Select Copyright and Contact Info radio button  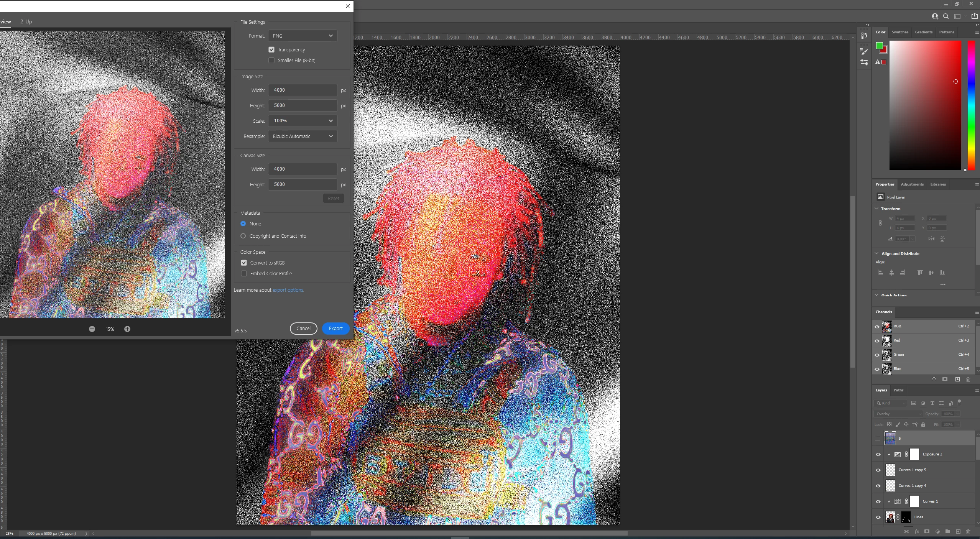tap(243, 236)
